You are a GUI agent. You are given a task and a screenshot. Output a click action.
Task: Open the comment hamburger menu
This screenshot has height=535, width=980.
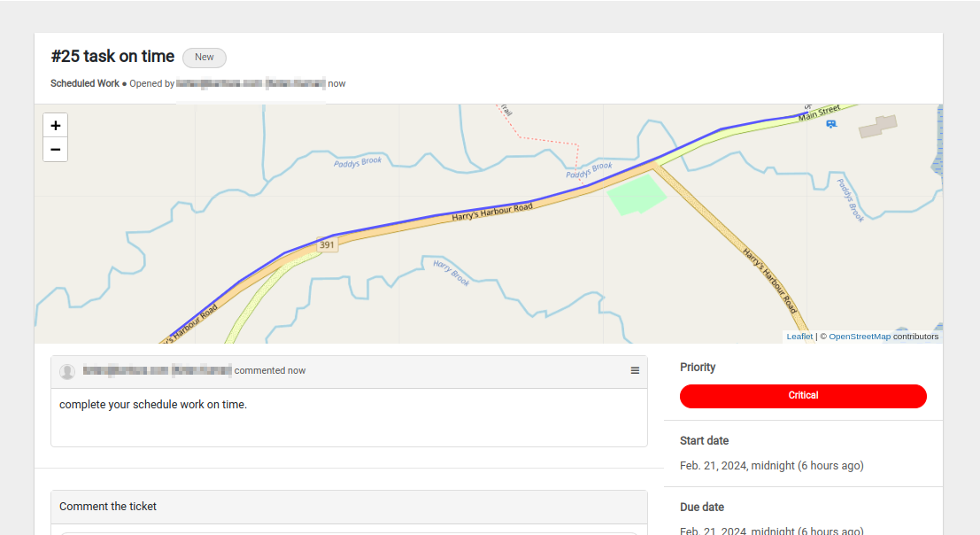[x=635, y=370]
